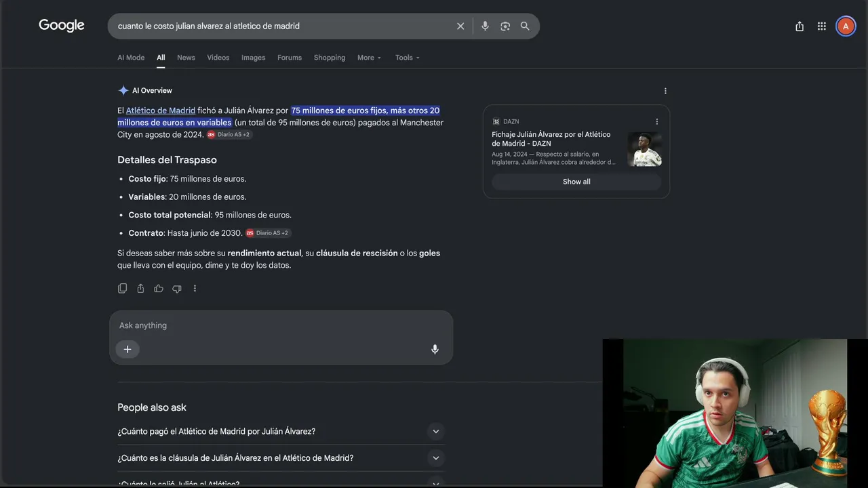The height and width of the screenshot is (488, 868).
Task: Click the "AI Overview" label text
Action: (x=152, y=91)
